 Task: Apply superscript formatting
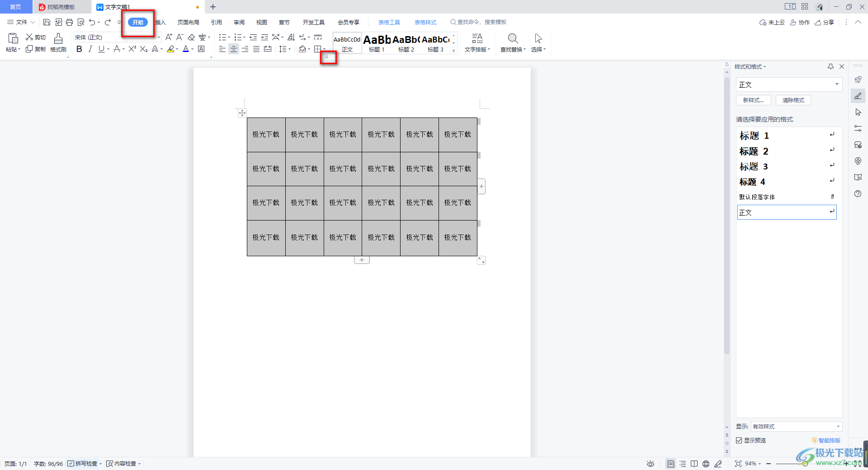(x=132, y=49)
